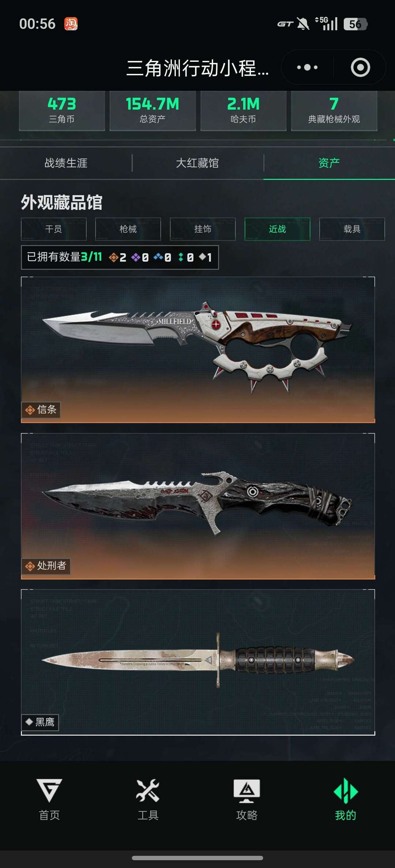
Task: Open the 信条 knife skin card
Action: tap(198, 350)
